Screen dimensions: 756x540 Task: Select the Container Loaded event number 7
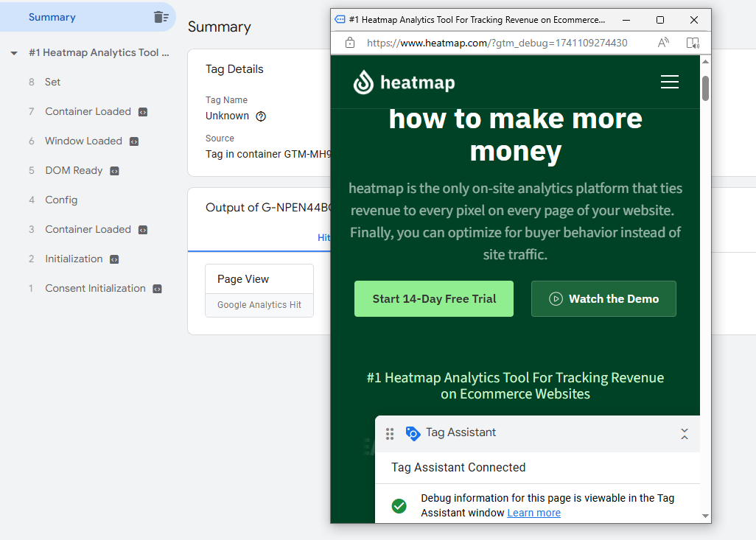point(88,111)
